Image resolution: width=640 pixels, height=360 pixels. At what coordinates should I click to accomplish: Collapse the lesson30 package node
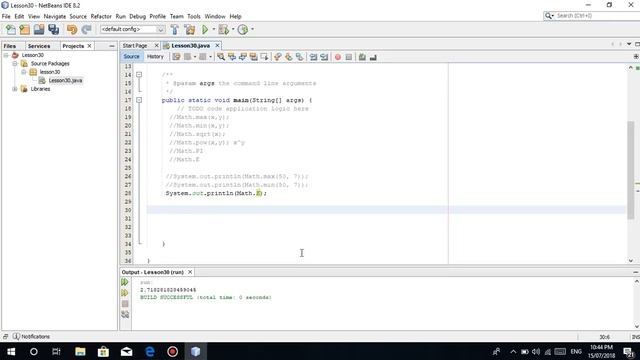[x=24, y=72]
